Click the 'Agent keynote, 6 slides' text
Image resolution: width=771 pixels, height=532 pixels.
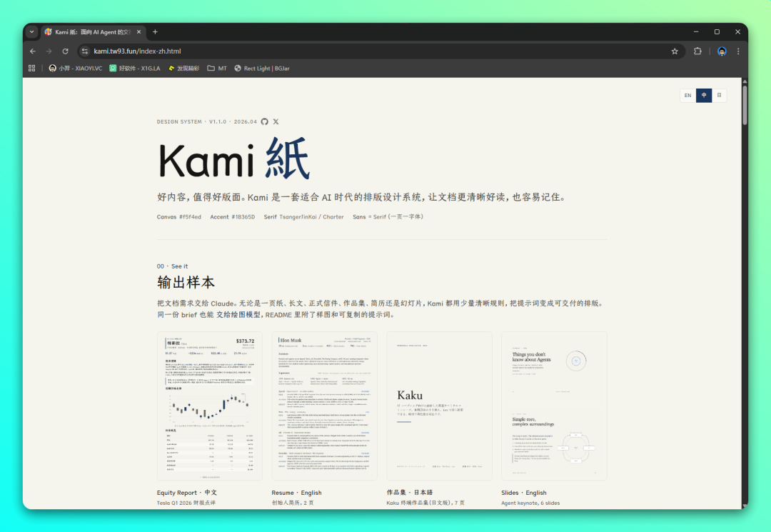point(530,503)
